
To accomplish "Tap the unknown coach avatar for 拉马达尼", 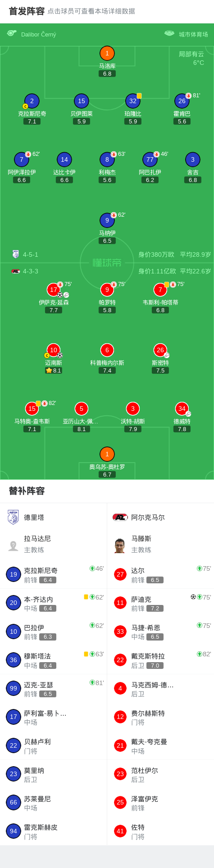I will (x=14, y=545).
